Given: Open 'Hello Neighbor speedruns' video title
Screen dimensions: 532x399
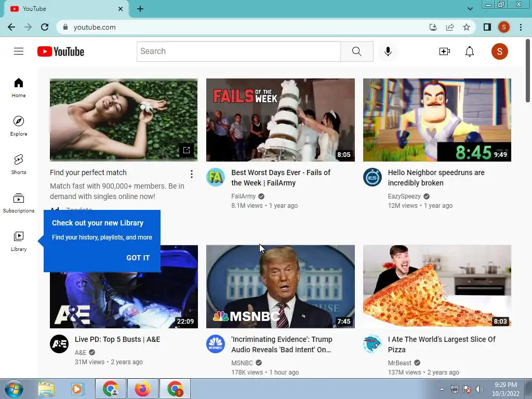Looking at the screenshot, I should coord(436,178).
